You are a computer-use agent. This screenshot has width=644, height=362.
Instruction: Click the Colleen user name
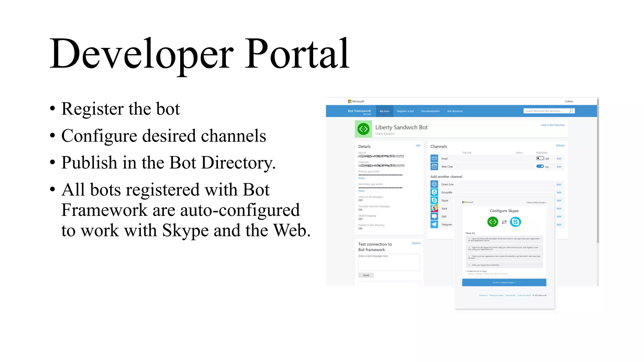569,101
